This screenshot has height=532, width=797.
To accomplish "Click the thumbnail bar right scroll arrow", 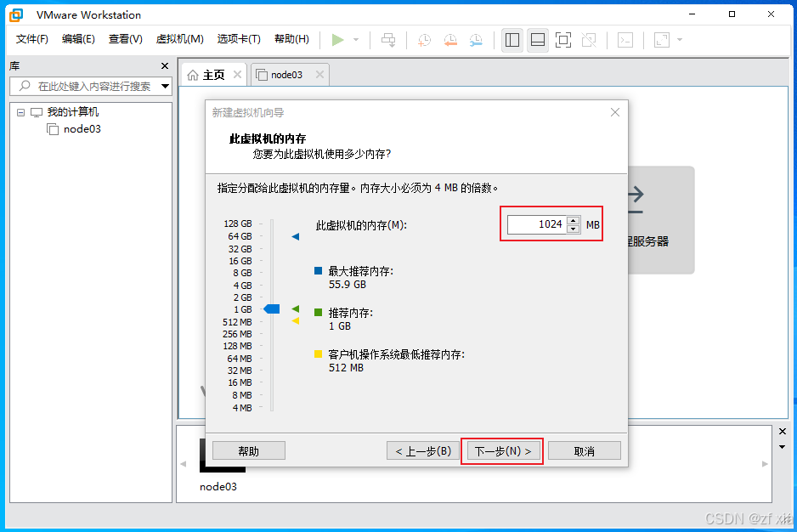I will 765,464.
